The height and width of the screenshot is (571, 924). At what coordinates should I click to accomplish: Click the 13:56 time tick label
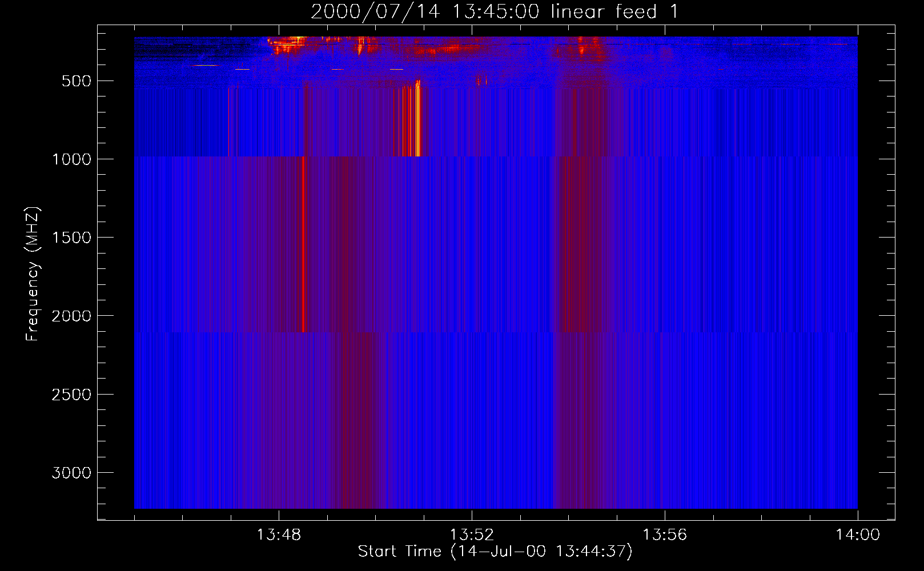pos(665,535)
